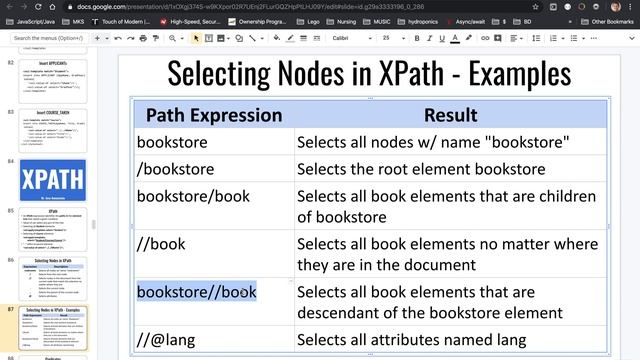This screenshot has width=640, height=360.
Task: Select the Insert COURSE_TAKEN slide thumbnail
Action: click(x=53, y=131)
